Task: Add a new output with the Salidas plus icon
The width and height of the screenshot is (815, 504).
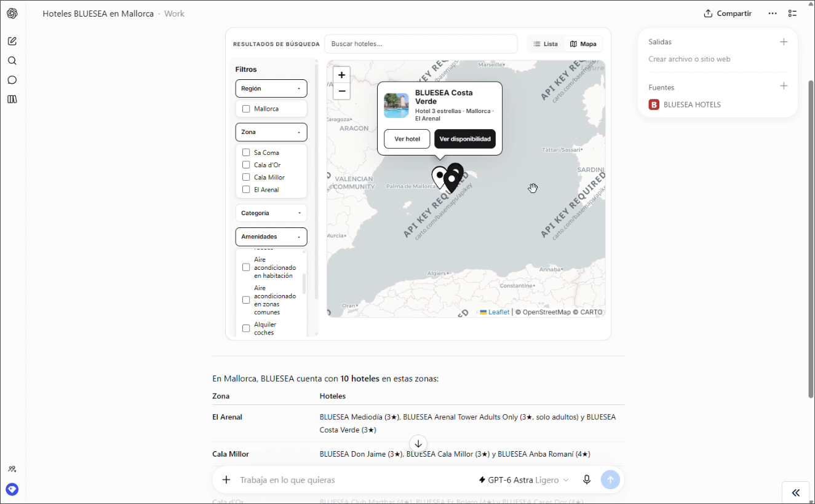Action: coord(784,42)
